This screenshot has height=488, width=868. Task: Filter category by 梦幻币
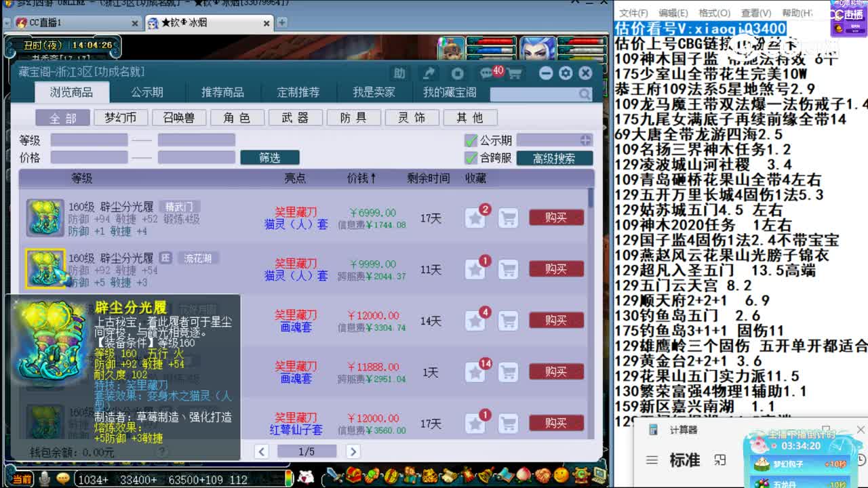click(x=121, y=118)
